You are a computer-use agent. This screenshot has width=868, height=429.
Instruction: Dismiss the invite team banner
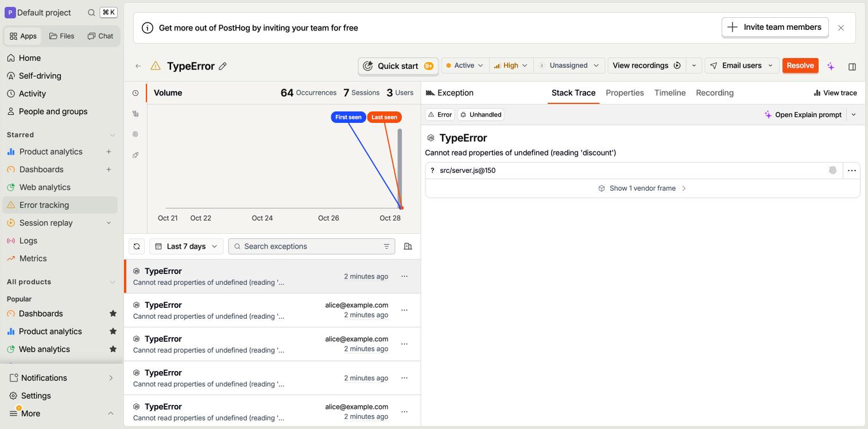(x=841, y=28)
